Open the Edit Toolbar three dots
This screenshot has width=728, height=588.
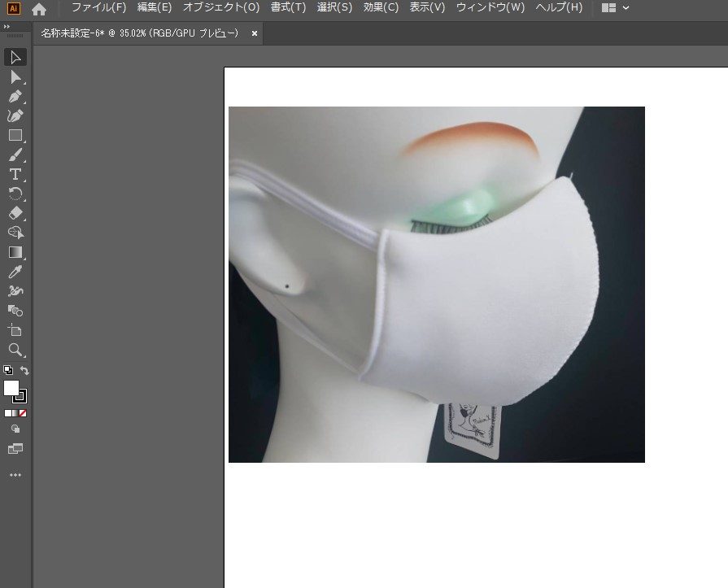tap(15, 475)
